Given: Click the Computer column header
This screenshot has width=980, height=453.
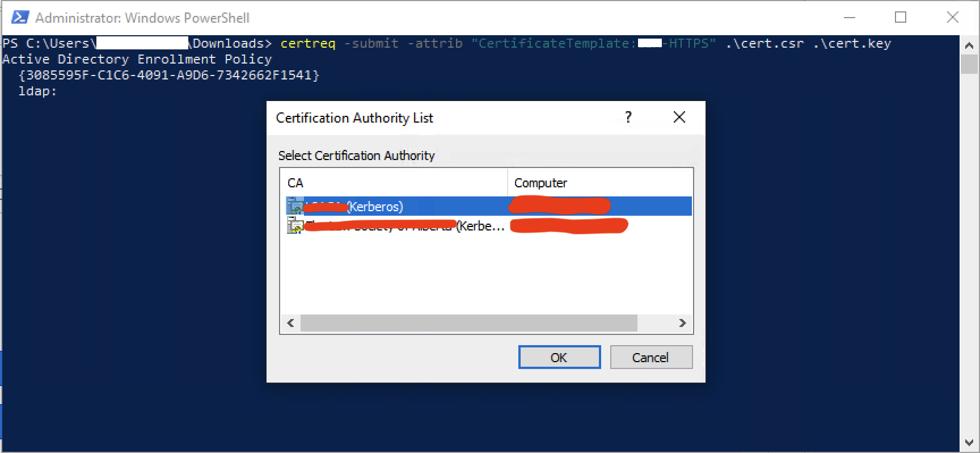Looking at the screenshot, I should click(600, 183).
